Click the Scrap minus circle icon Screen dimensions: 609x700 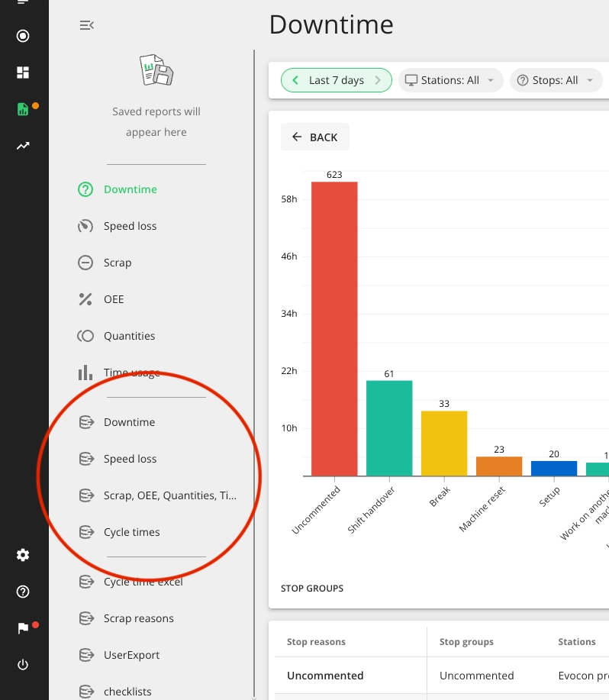point(85,263)
